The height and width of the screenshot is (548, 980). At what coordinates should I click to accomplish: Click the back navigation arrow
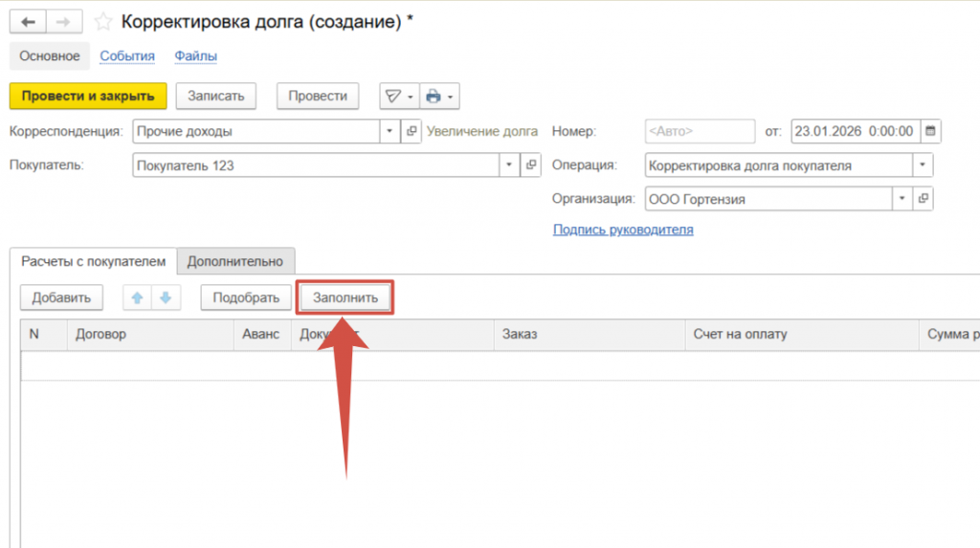pos(28,22)
